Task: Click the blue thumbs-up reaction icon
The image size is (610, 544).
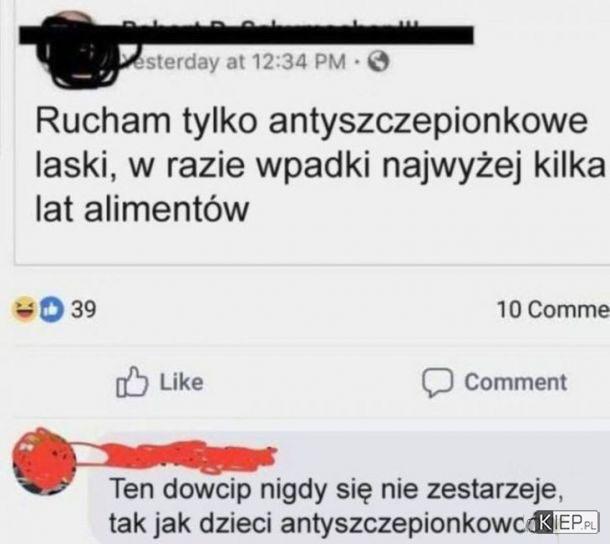Action: click(x=51, y=309)
